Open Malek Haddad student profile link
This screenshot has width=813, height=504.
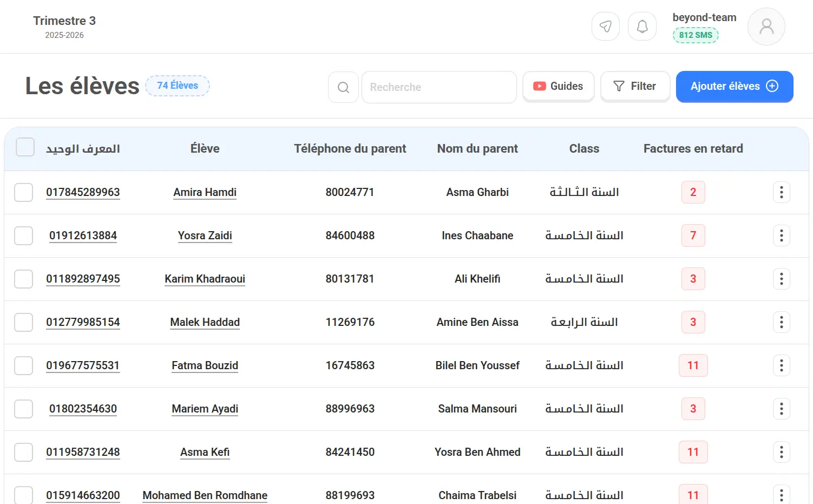(x=205, y=322)
